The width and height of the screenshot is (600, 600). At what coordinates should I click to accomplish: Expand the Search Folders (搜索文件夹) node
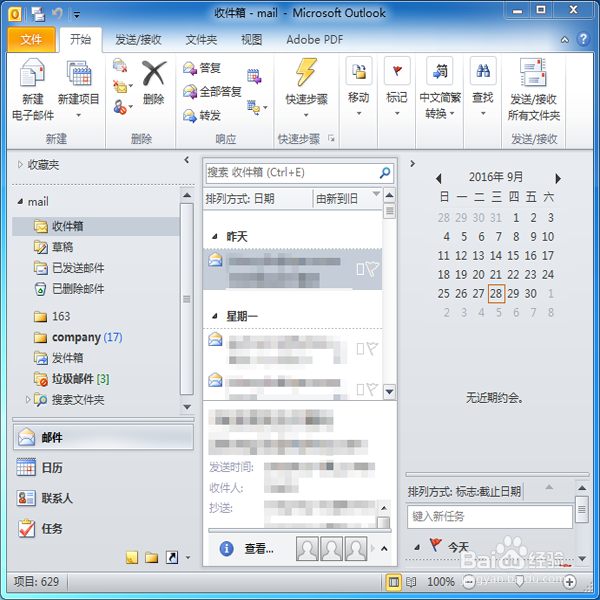(x=28, y=399)
